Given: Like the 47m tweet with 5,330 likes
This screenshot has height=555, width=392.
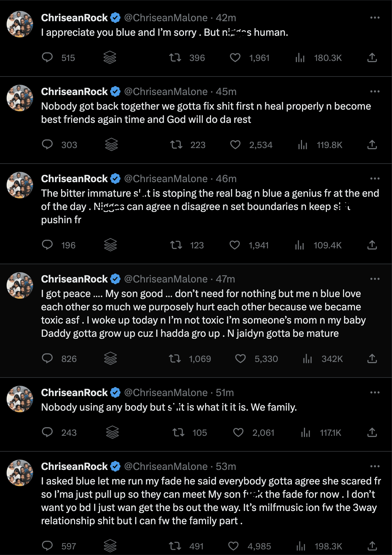Looking at the screenshot, I should click(x=240, y=359).
